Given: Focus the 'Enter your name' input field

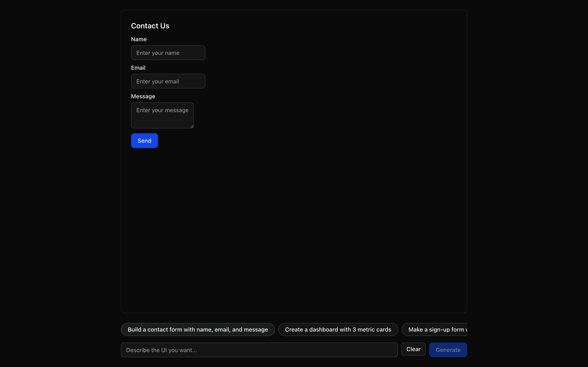Looking at the screenshot, I should pos(168,52).
